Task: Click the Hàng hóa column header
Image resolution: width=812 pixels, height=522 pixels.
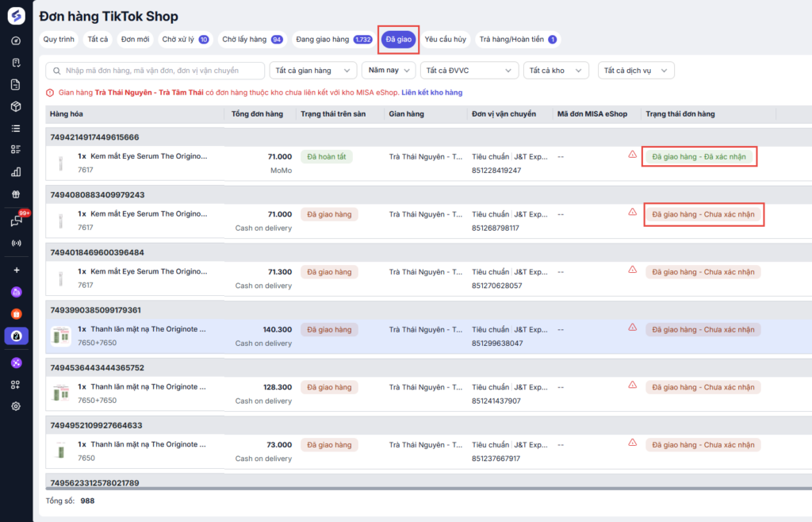Action: pyautogui.click(x=67, y=114)
